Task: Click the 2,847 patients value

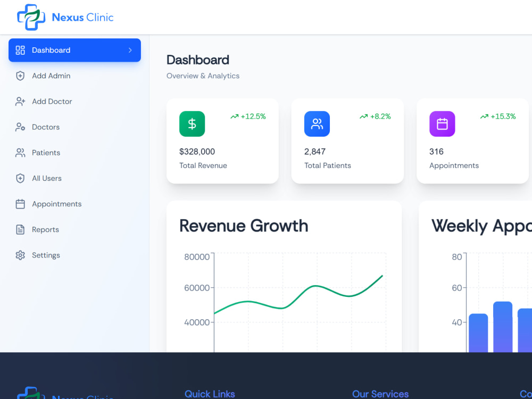Action: pyautogui.click(x=315, y=152)
